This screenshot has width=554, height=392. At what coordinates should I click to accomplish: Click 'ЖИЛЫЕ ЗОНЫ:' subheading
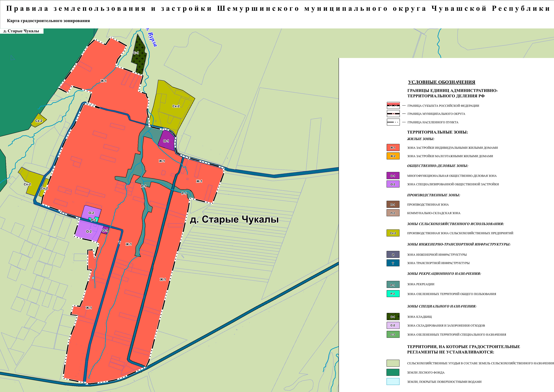420,139
